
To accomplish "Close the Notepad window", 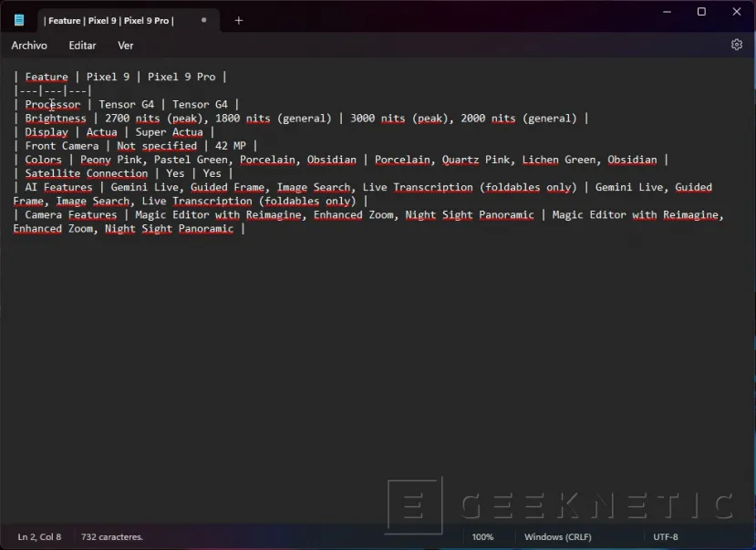I will pyautogui.click(x=737, y=12).
